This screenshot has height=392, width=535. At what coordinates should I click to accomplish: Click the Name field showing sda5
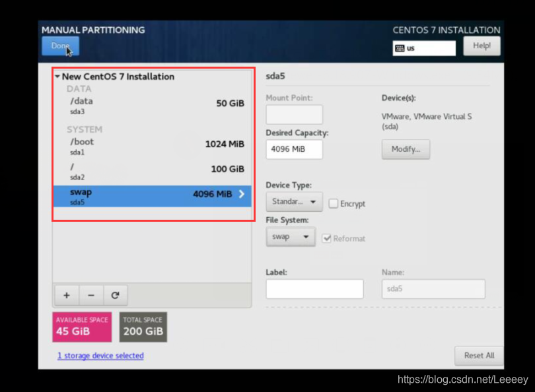tap(433, 289)
